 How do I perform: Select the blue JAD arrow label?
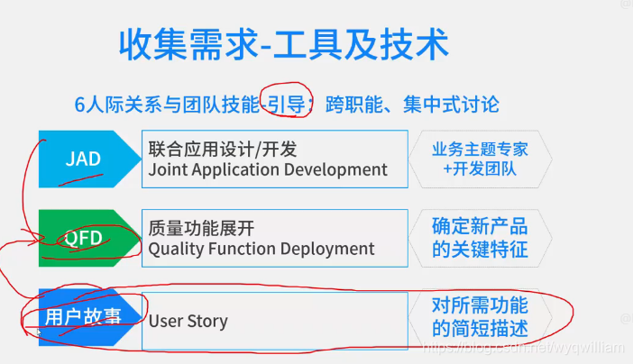coord(89,159)
